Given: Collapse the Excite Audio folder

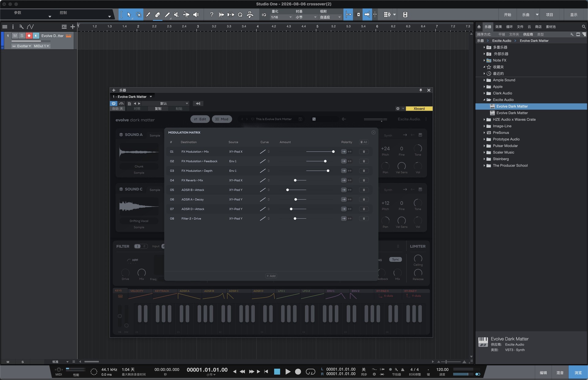Looking at the screenshot, I should click(484, 100).
